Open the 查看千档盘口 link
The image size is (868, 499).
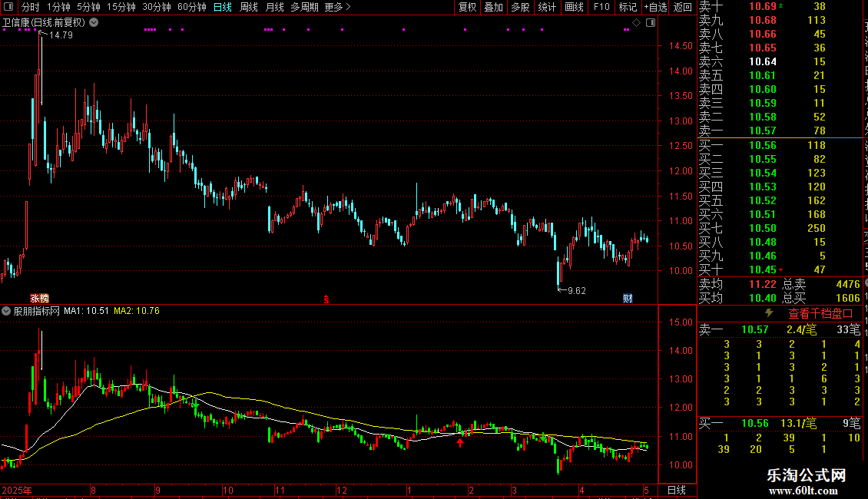pos(820,314)
